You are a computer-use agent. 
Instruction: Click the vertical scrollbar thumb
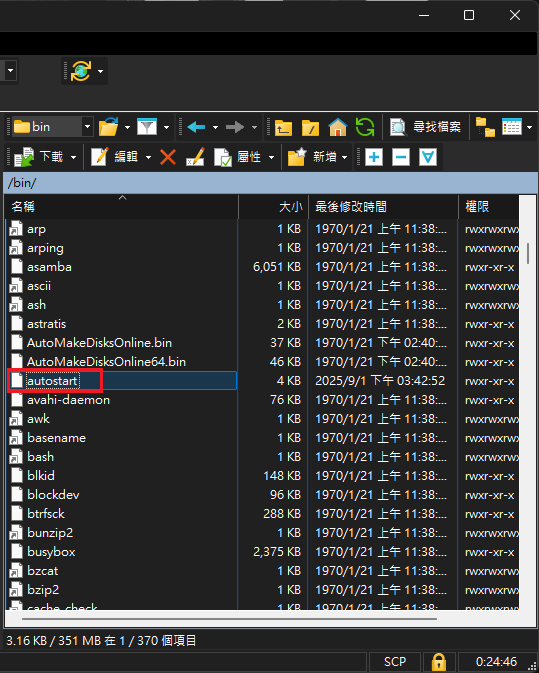point(528,253)
